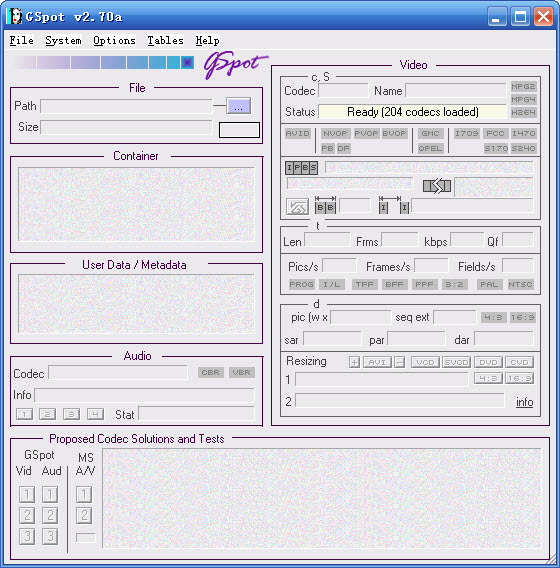Click the SVCD resizing button
The width and height of the screenshot is (560, 568).
pos(456,362)
